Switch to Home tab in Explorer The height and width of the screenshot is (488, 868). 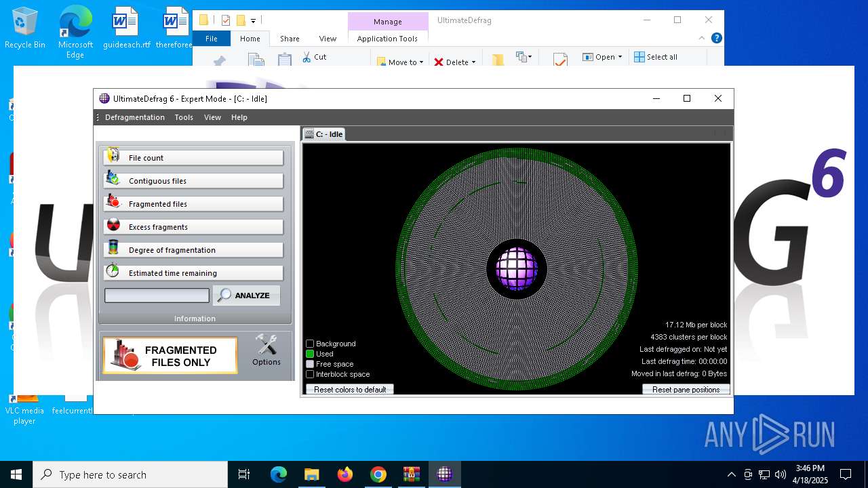pos(250,39)
